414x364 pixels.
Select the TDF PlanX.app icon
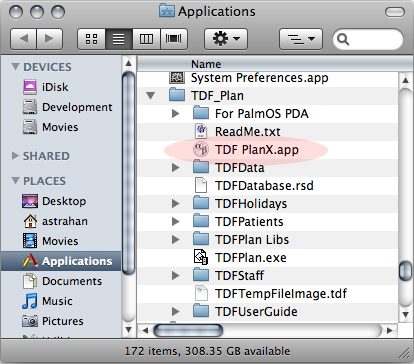pyautogui.click(x=201, y=149)
